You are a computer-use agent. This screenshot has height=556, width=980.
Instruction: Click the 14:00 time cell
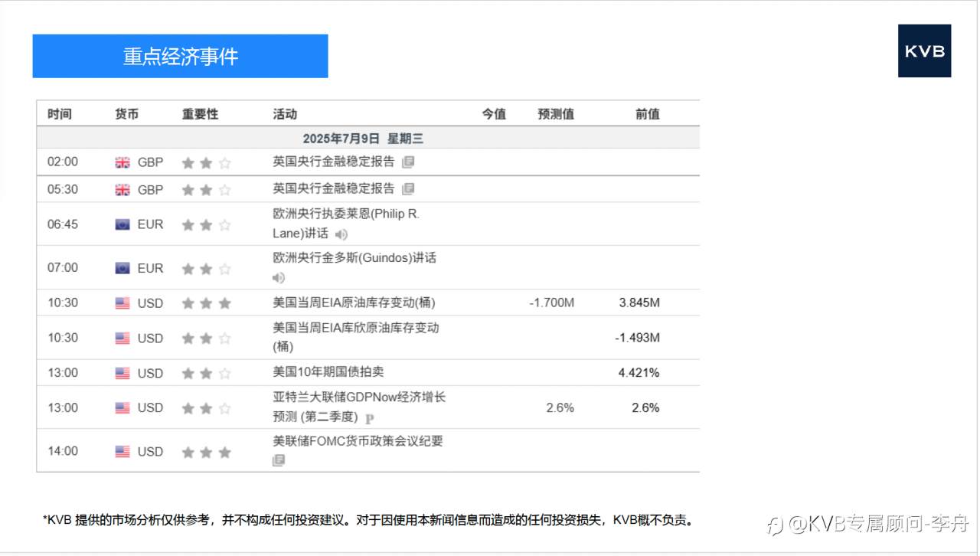[63, 452]
